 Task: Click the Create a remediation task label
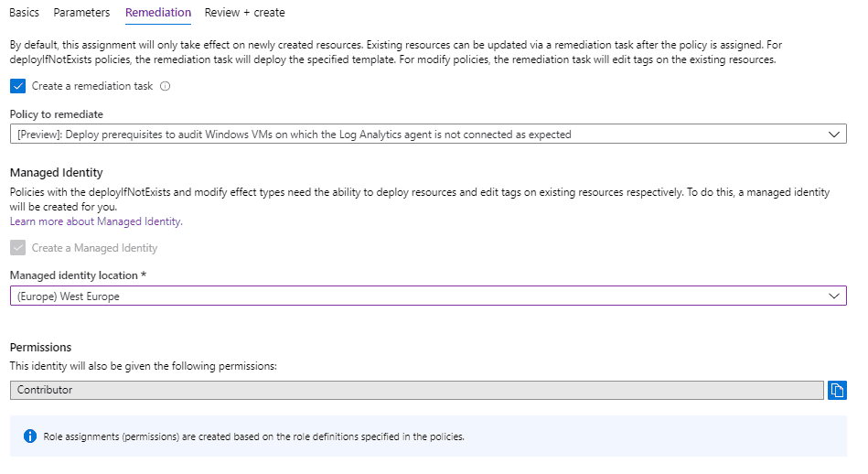click(x=91, y=86)
